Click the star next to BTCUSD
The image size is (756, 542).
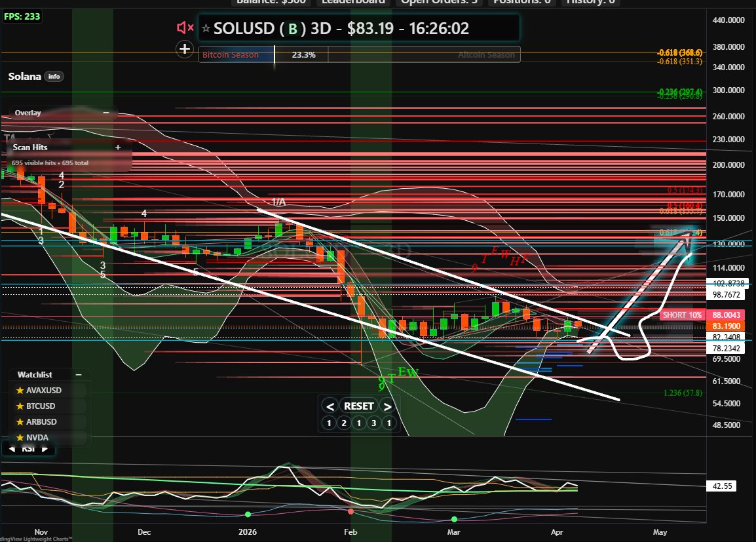[x=20, y=406]
